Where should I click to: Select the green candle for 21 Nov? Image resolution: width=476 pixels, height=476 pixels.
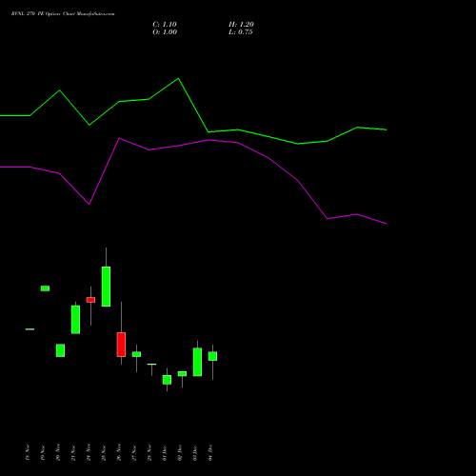[x=75, y=319]
